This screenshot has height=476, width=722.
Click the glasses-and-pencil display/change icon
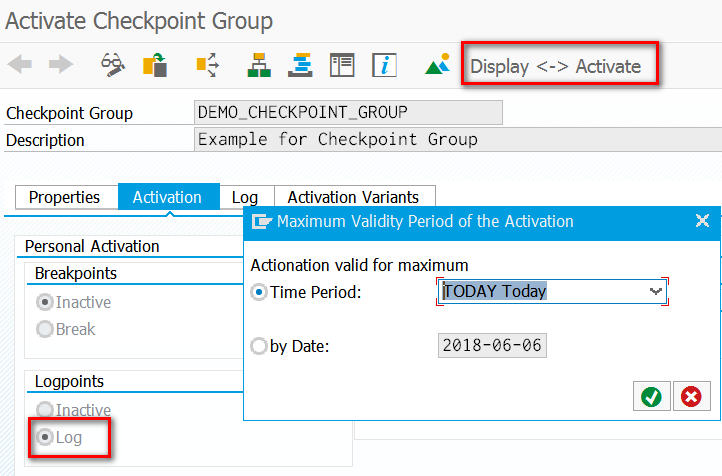[x=113, y=65]
